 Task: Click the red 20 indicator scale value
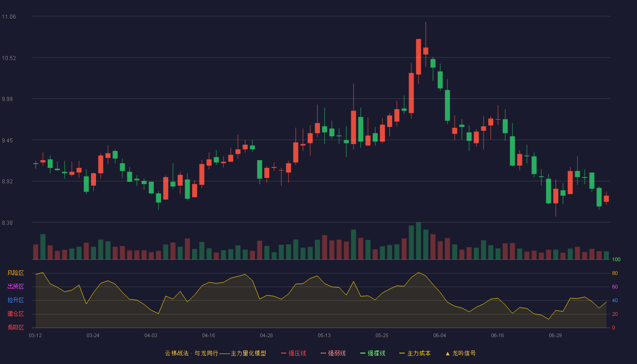click(615, 314)
